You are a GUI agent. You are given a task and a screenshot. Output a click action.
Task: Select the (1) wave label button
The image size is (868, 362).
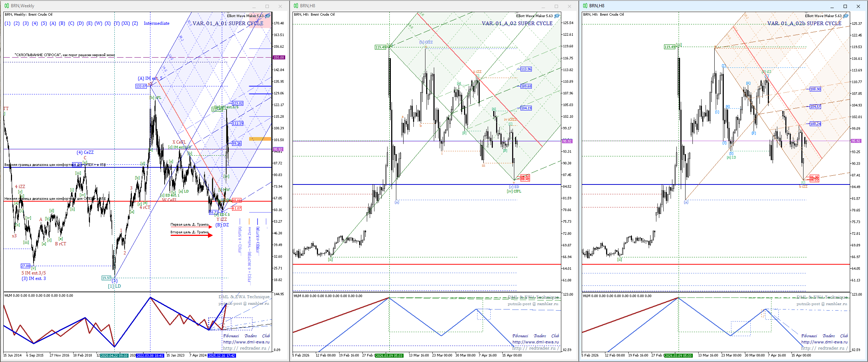[x=7, y=23]
